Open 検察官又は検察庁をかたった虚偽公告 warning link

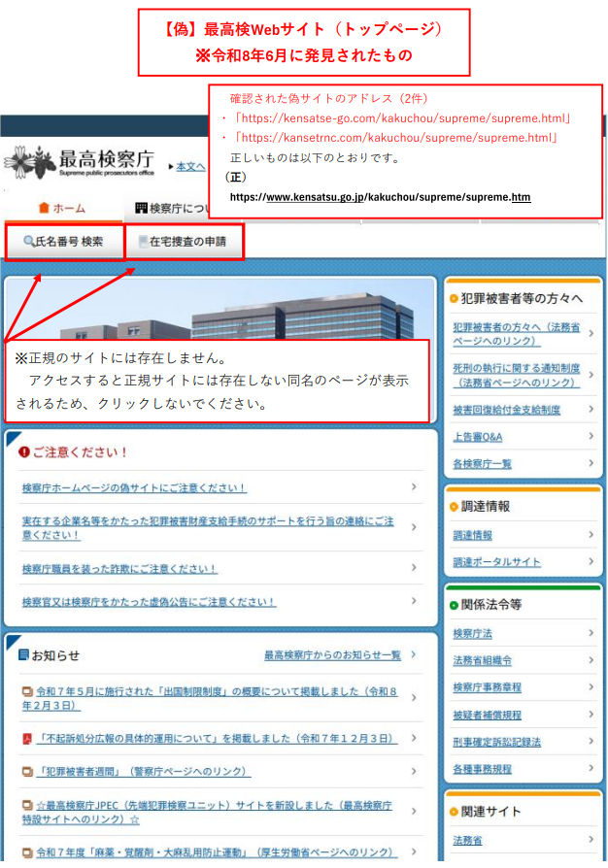(x=148, y=602)
